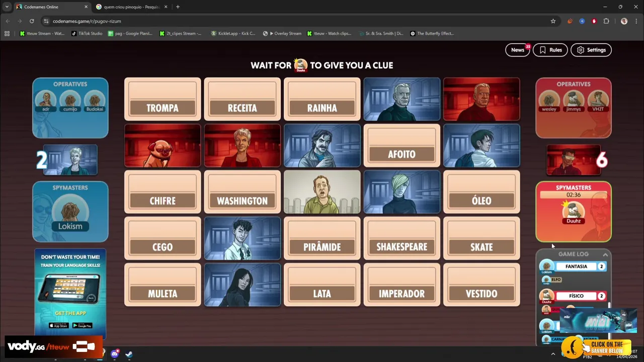Screen dimensions: 644x362
Task: Open tab search dropdown arrow
Action: tap(7, 7)
